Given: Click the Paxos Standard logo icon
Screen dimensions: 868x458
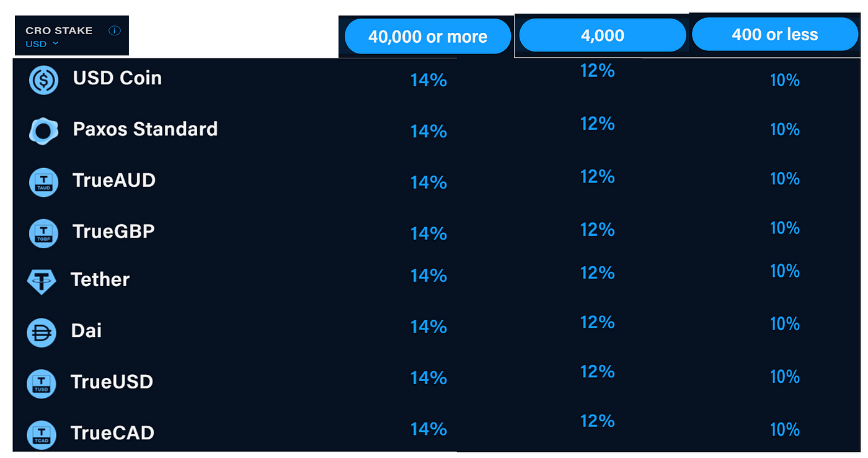Looking at the screenshot, I should (43, 131).
